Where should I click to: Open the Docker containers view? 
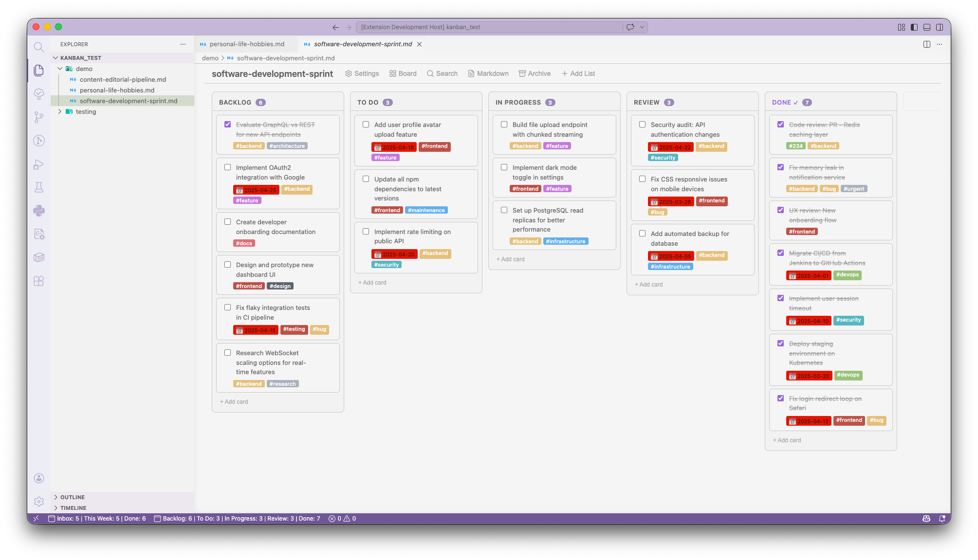(39, 257)
